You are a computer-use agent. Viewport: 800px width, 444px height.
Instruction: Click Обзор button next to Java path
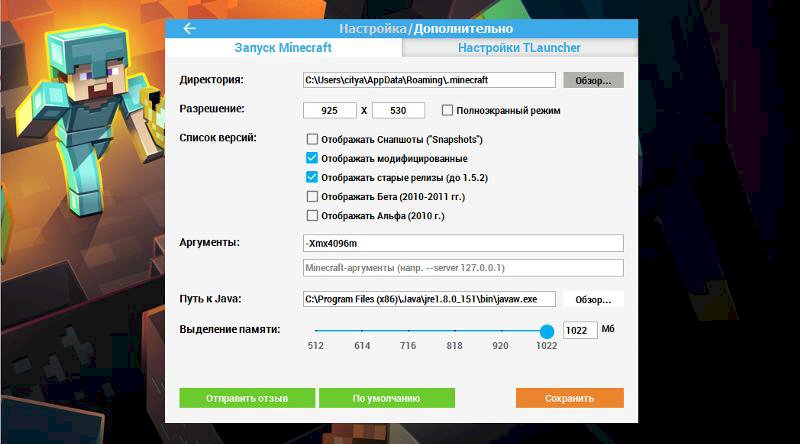[593, 300]
